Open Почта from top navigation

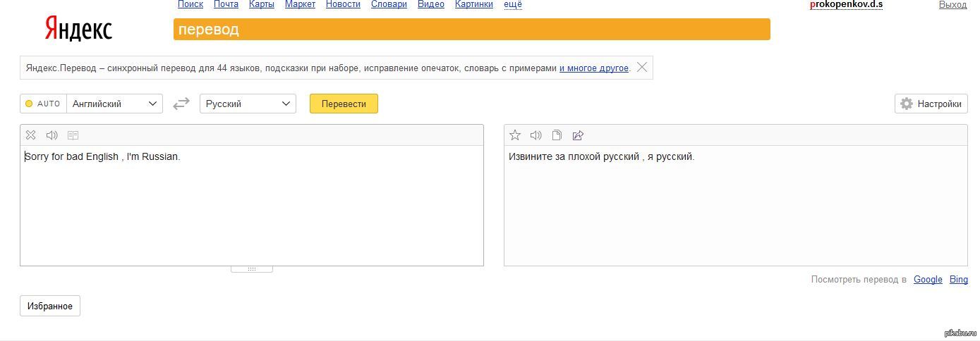(x=226, y=4)
